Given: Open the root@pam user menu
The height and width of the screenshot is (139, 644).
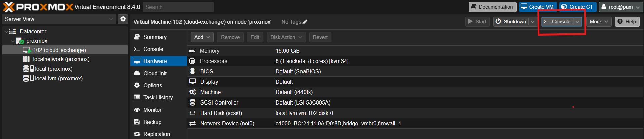Looking at the screenshot, I should pos(621,7).
